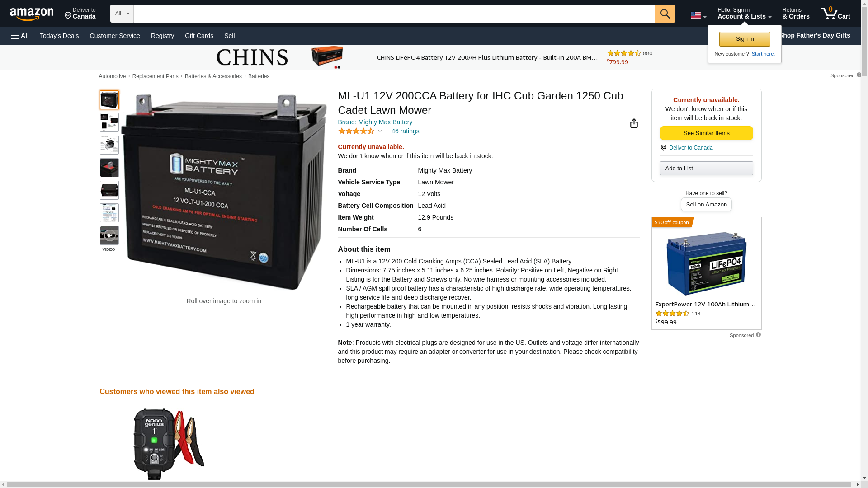This screenshot has height=488, width=868.
Task: Select the second product image thumbnail
Action: 109,122
